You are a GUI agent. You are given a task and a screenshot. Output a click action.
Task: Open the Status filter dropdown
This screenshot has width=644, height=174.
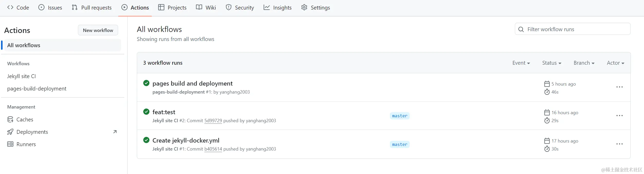551,63
